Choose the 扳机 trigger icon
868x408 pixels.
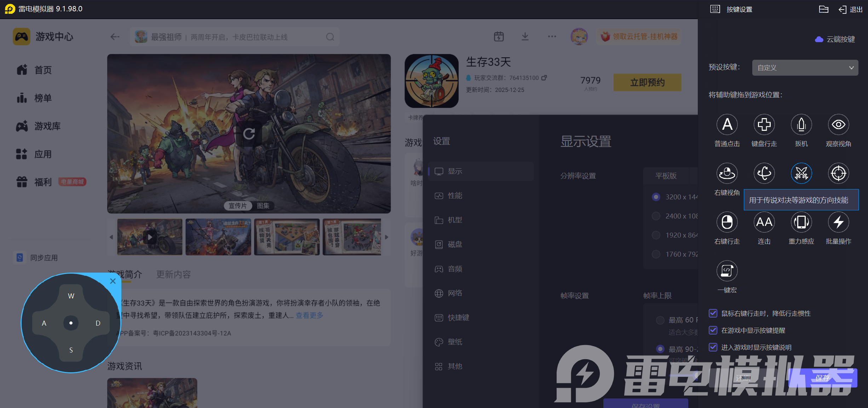tap(801, 124)
